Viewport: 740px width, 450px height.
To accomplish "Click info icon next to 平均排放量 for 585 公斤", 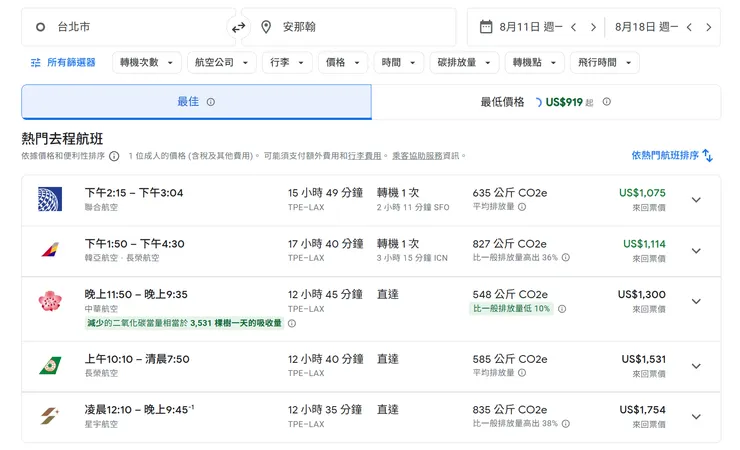I will coord(522,373).
